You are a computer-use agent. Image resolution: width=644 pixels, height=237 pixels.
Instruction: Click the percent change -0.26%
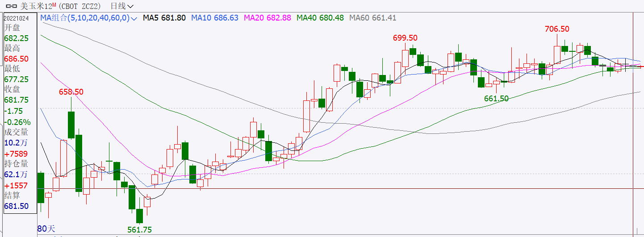tap(17, 122)
